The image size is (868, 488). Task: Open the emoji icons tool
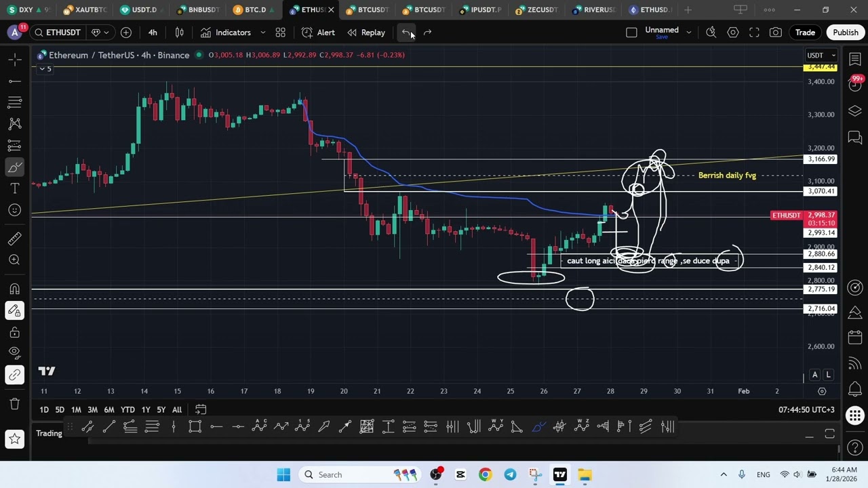tap(14, 210)
